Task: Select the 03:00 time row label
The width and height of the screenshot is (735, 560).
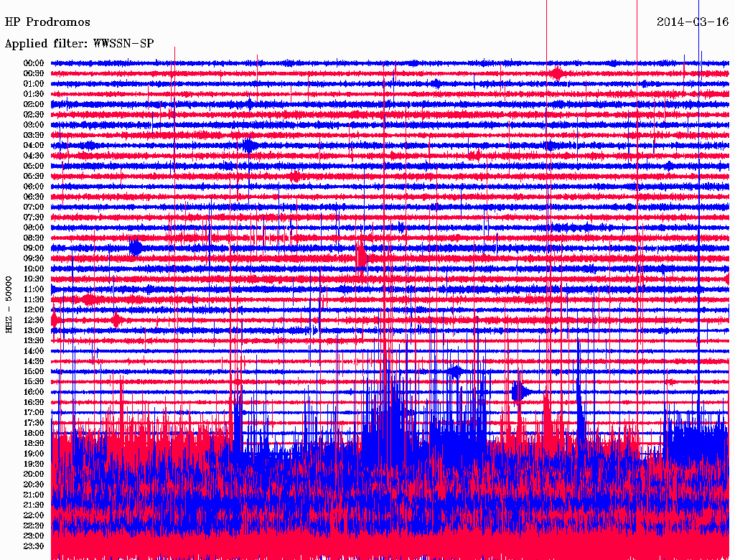Action: (34, 125)
